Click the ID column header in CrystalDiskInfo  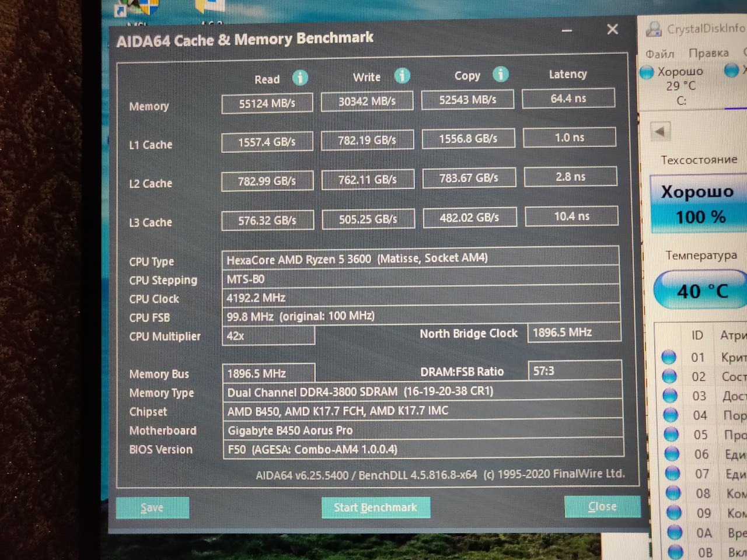click(697, 335)
